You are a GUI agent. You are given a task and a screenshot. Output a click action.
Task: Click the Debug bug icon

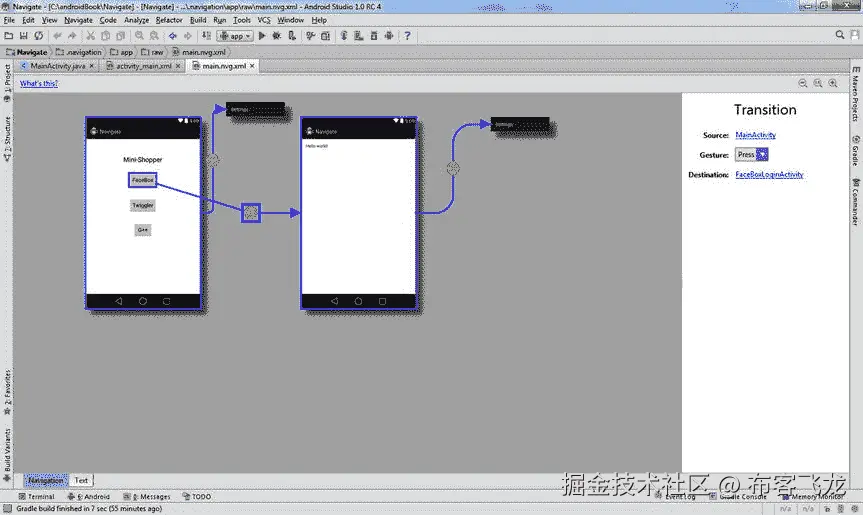point(277,36)
